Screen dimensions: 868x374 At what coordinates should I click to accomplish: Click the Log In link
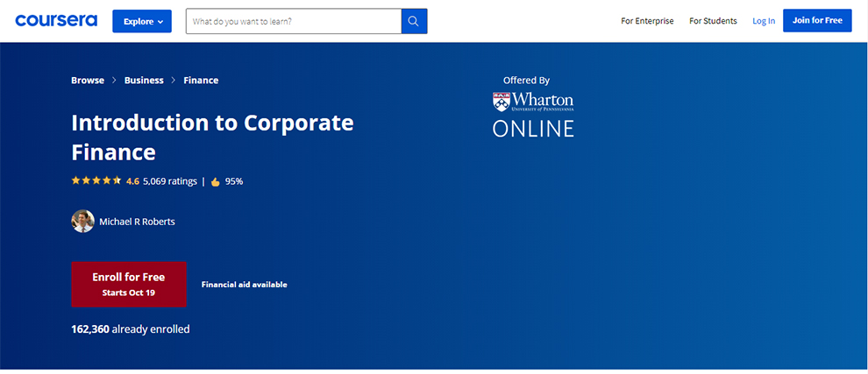[x=764, y=21]
